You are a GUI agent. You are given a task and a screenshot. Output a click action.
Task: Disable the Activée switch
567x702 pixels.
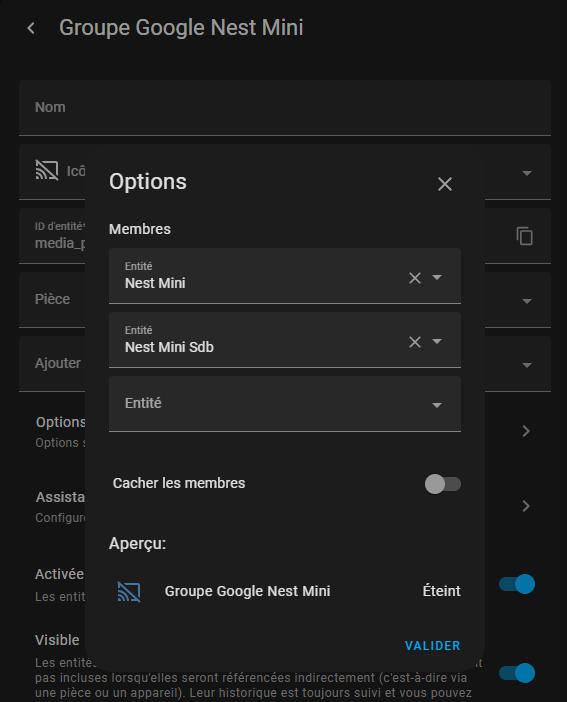pyautogui.click(x=517, y=584)
